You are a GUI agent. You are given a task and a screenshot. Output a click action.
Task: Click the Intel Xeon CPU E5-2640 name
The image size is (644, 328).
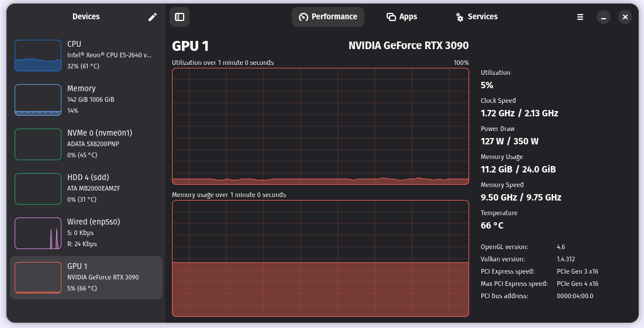click(x=109, y=55)
